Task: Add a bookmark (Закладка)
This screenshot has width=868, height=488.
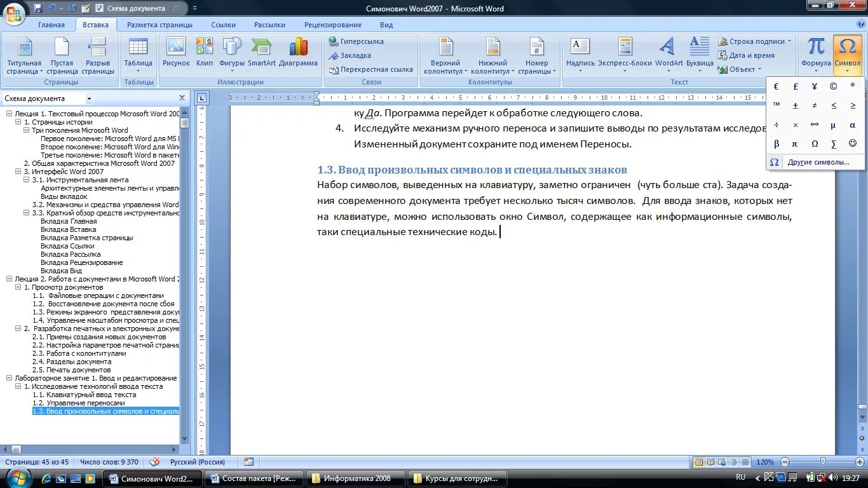Action: point(349,55)
